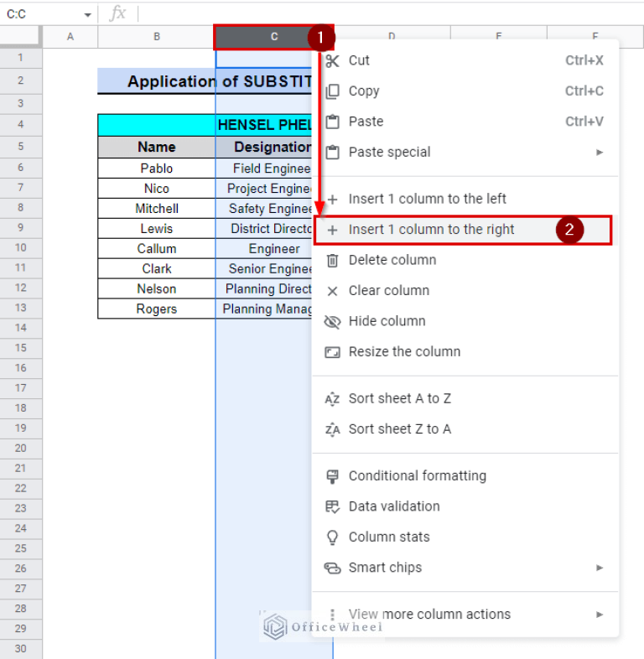
Task: Click the cell containing Callum
Action: pos(156,249)
